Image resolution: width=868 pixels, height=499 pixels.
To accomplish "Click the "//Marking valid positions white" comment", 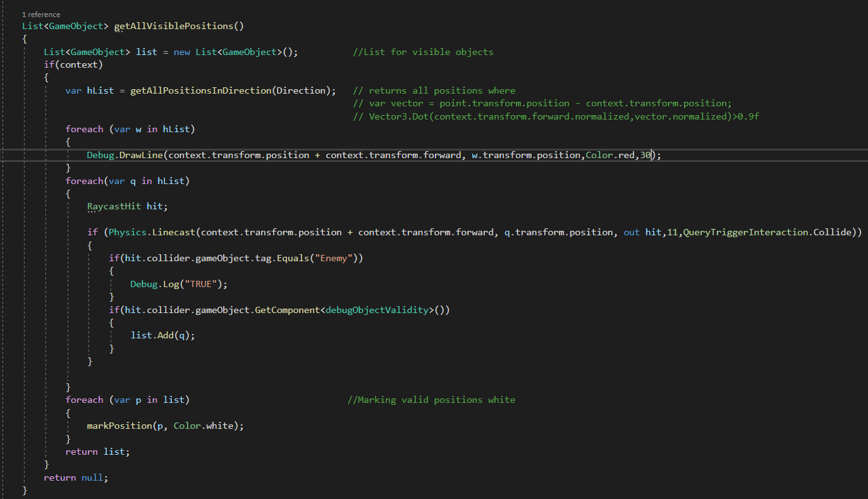I will pyautogui.click(x=431, y=400).
